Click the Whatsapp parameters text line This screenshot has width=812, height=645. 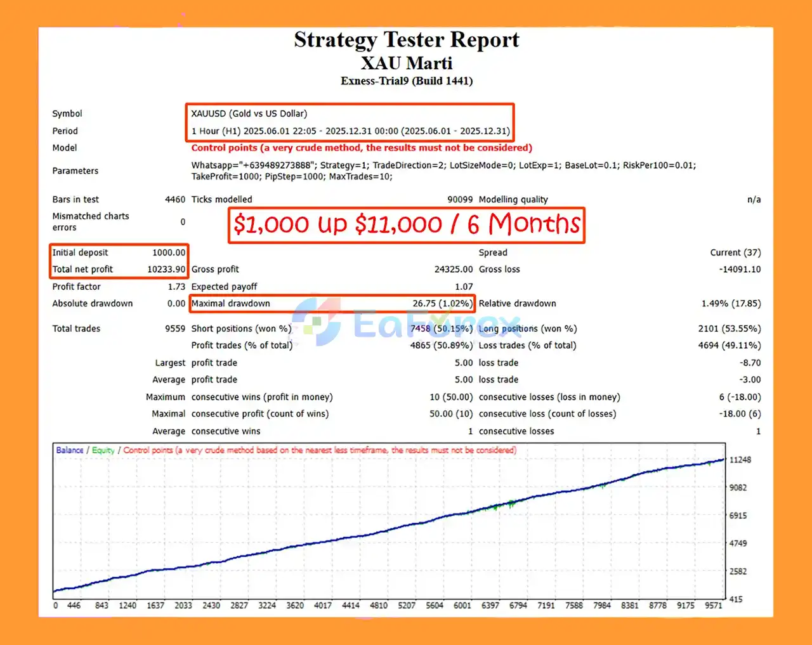443,166
